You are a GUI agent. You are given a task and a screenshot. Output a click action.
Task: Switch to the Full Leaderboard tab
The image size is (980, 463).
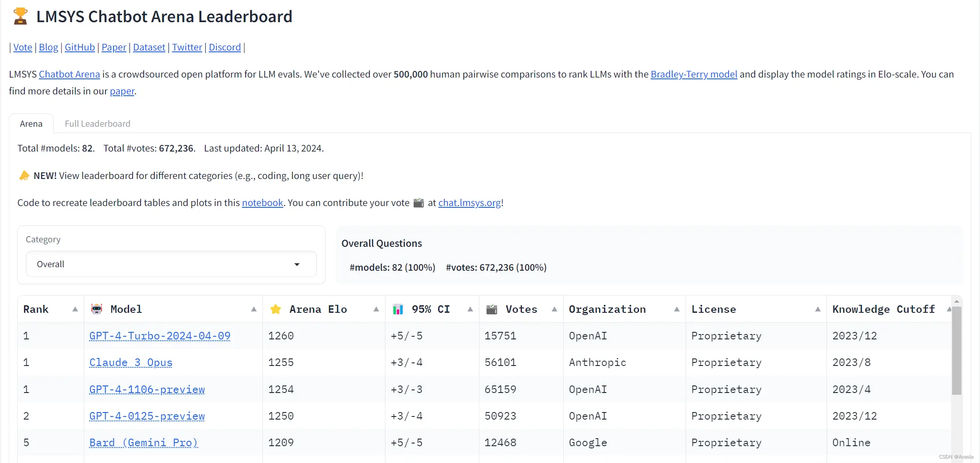point(98,124)
